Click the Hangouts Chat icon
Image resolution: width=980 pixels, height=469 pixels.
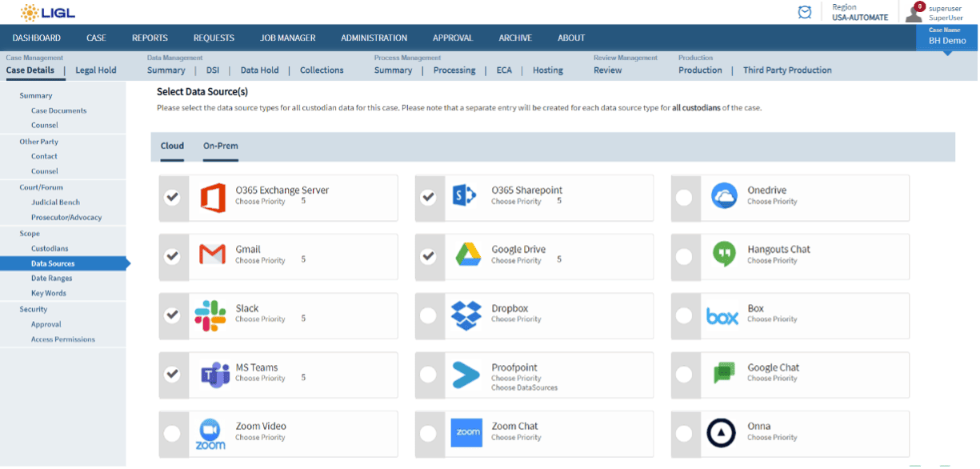click(724, 255)
